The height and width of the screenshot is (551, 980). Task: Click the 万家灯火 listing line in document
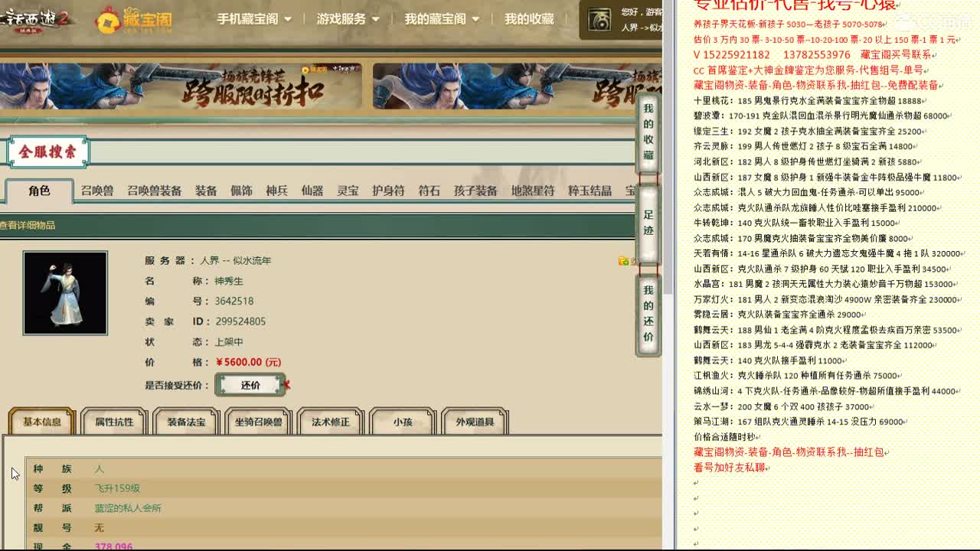pyautogui.click(x=828, y=299)
